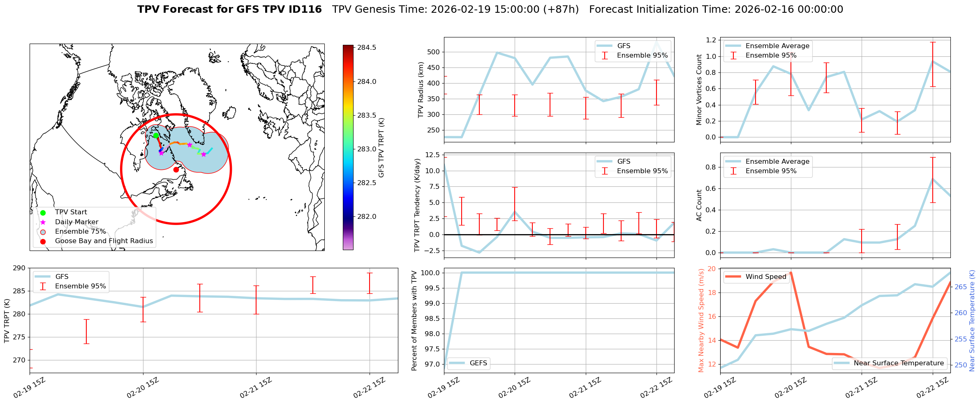Click the Max Nearby Wind Speed axis label

(x=701, y=320)
